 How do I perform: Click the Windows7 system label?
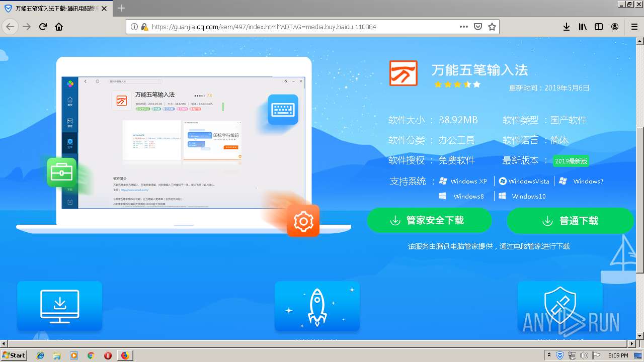[581, 181]
